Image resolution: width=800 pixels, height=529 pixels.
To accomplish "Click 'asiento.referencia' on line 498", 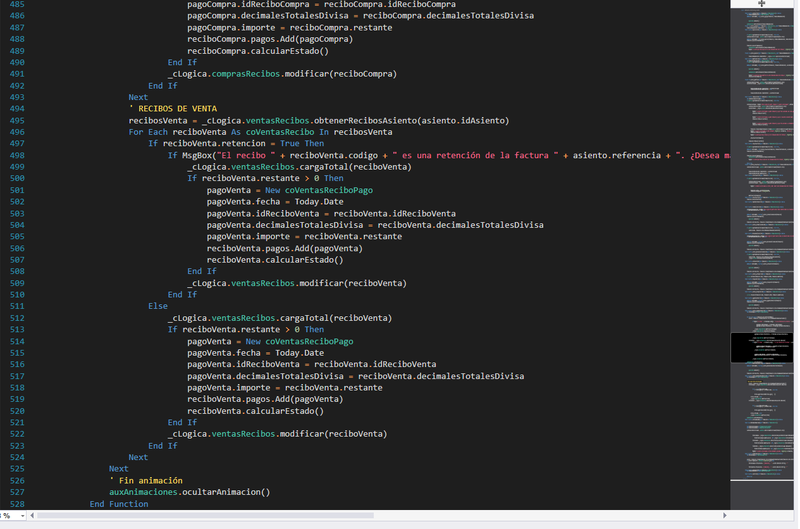I will point(616,156).
